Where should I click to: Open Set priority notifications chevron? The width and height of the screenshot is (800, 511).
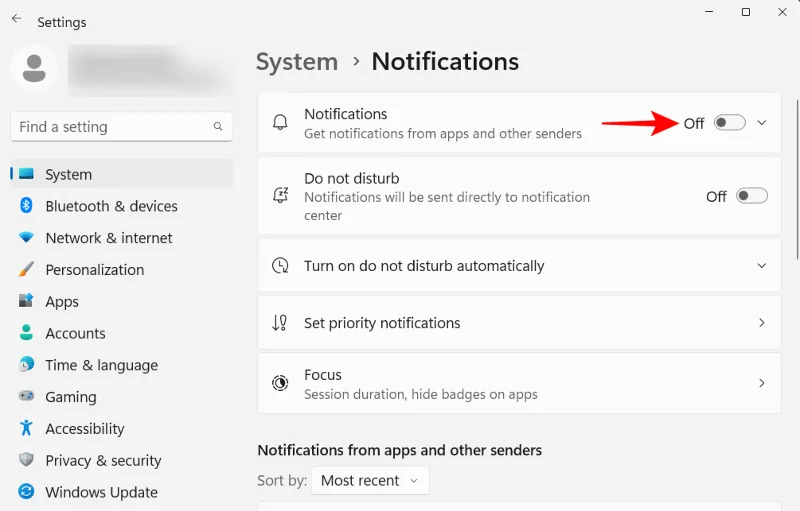coord(762,323)
